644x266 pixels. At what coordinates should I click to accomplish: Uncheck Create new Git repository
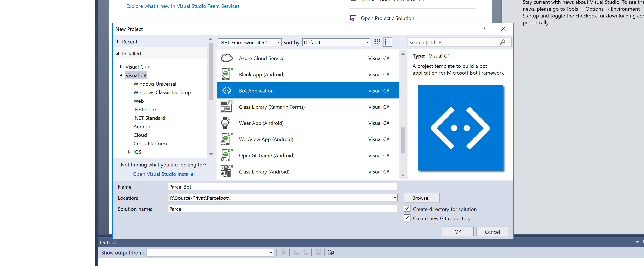[x=407, y=218]
